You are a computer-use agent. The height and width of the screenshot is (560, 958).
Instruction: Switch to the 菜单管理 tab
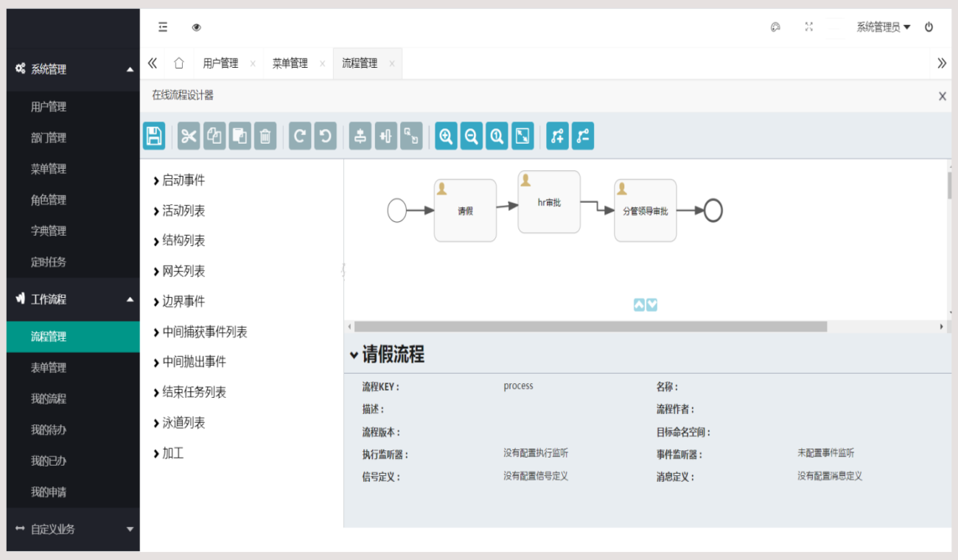point(290,63)
